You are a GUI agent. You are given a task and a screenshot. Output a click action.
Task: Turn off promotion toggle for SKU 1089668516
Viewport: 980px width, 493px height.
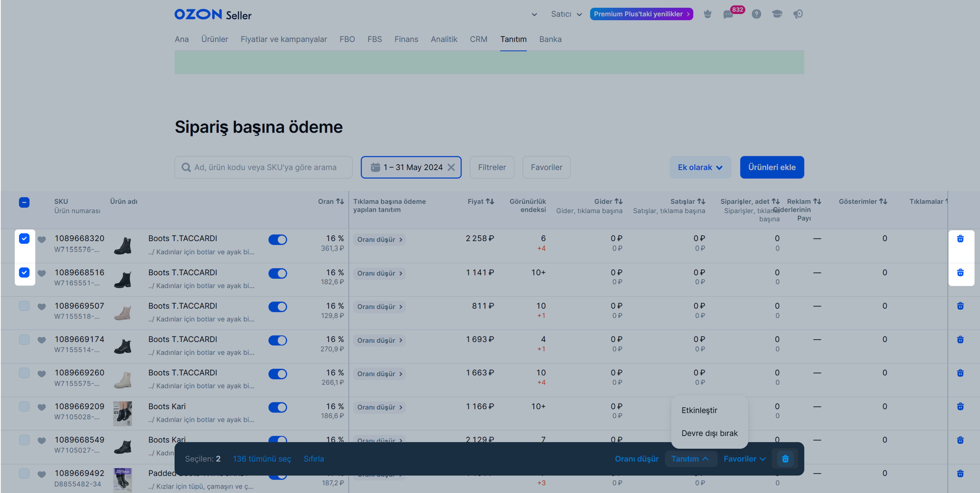pos(278,273)
